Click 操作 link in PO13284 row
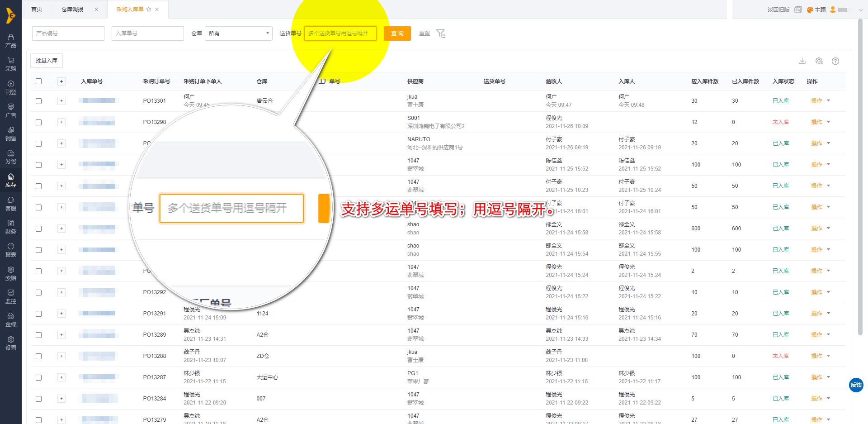Viewport: 868px width, 424px height. click(816, 399)
